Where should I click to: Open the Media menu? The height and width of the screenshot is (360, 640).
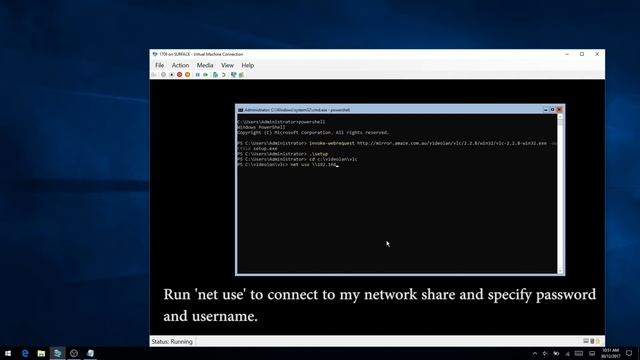pos(205,65)
